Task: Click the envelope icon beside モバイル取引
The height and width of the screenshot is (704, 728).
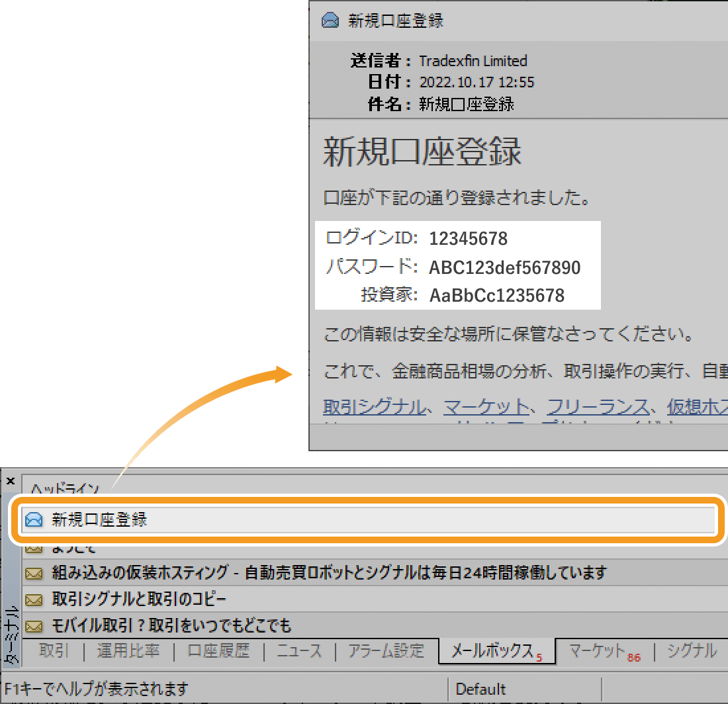Action: point(33,626)
